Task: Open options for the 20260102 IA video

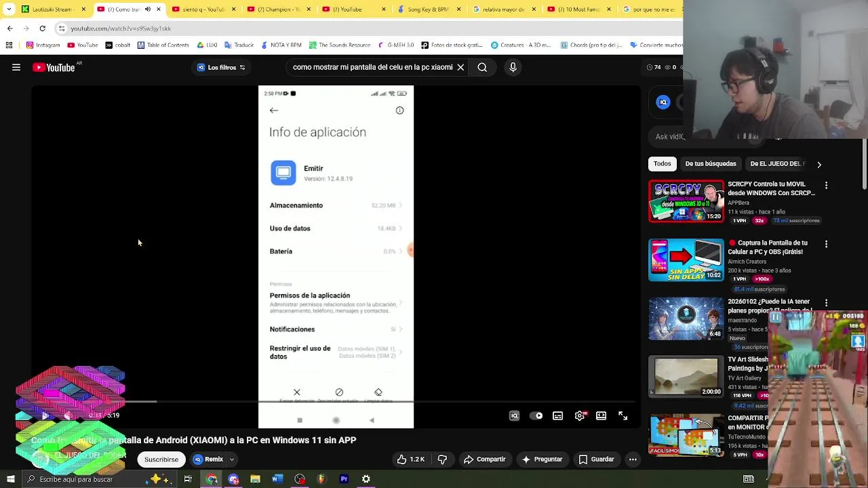Action: pyautogui.click(x=826, y=303)
